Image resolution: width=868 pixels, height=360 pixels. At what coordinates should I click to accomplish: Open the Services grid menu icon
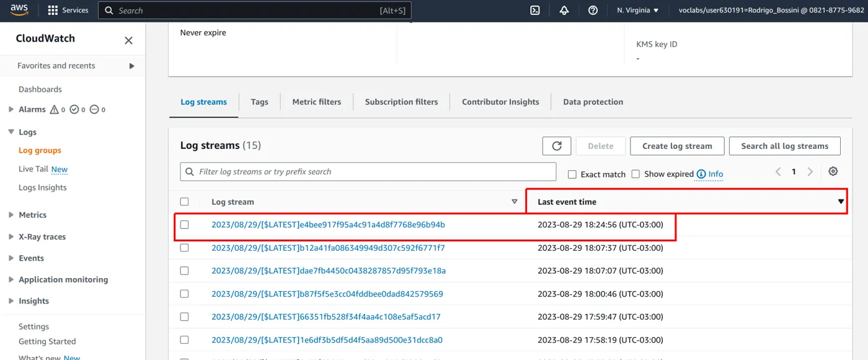[x=53, y=11]
